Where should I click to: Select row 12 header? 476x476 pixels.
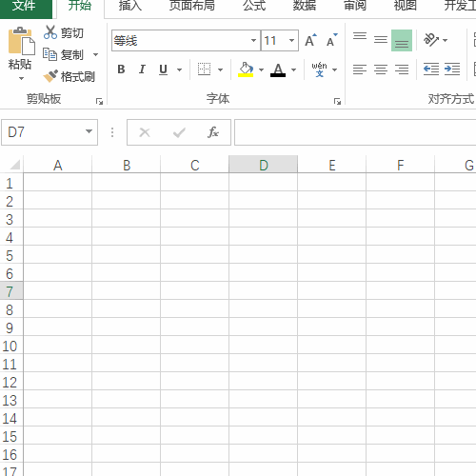point(10,382)
